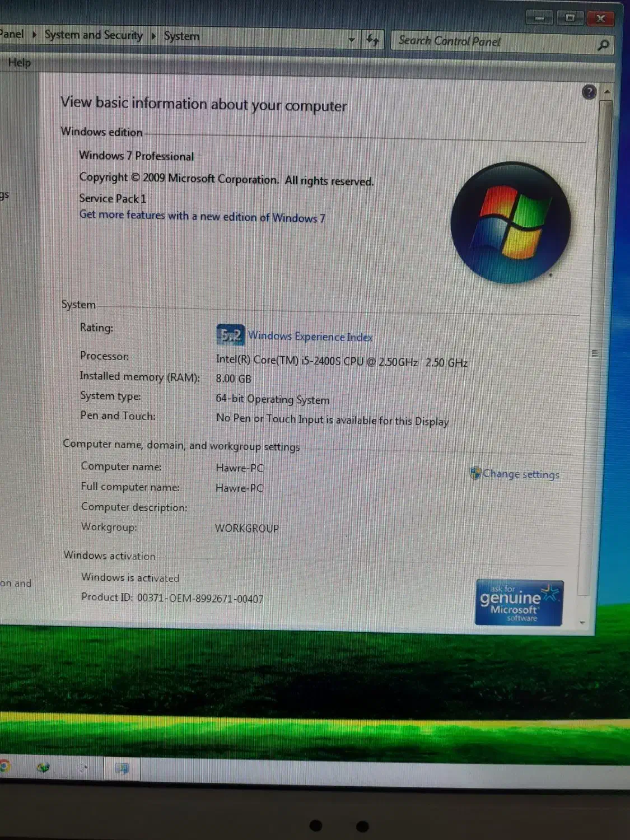
Task: Click the scrollbar down arrow
Action: click(x=583, y=622)
